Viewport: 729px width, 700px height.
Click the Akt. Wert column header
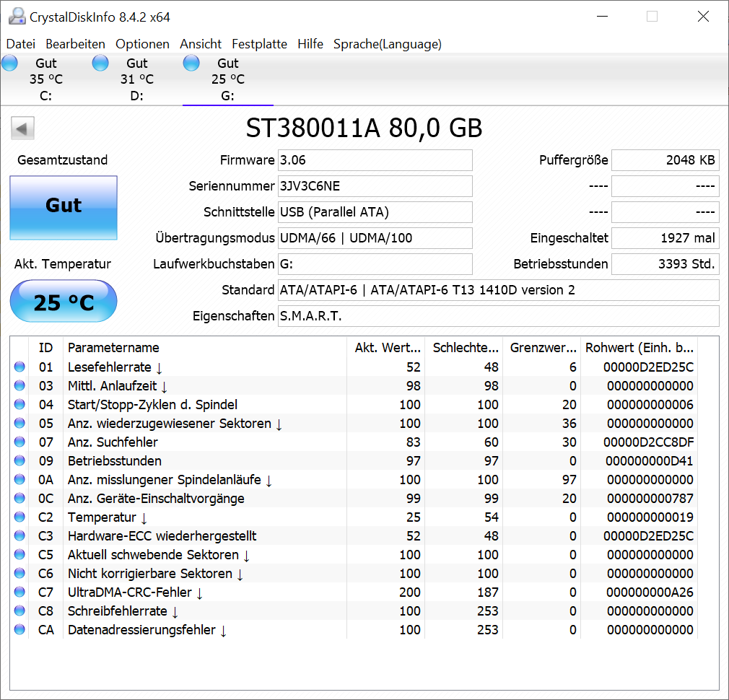[x=386, y=348]
